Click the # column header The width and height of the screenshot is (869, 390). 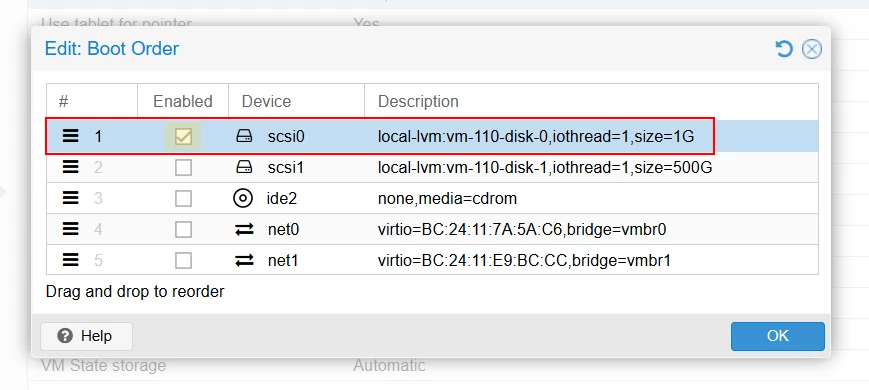pos(92,101)
